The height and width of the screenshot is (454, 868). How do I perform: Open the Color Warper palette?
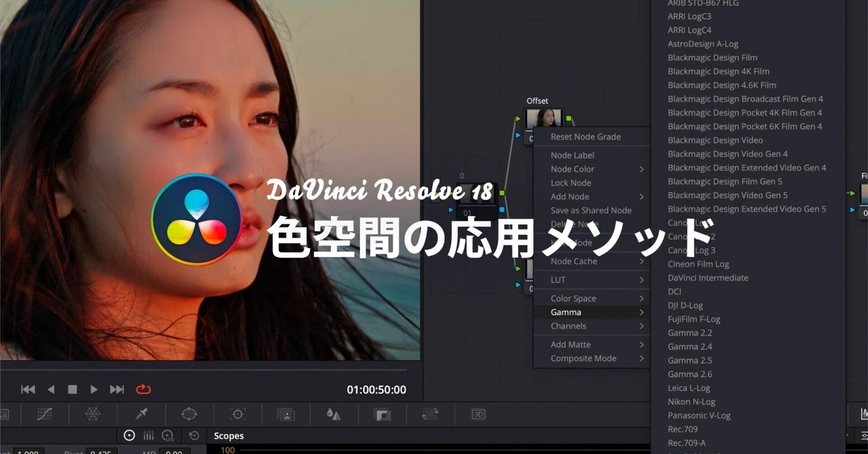click(93, 414)
